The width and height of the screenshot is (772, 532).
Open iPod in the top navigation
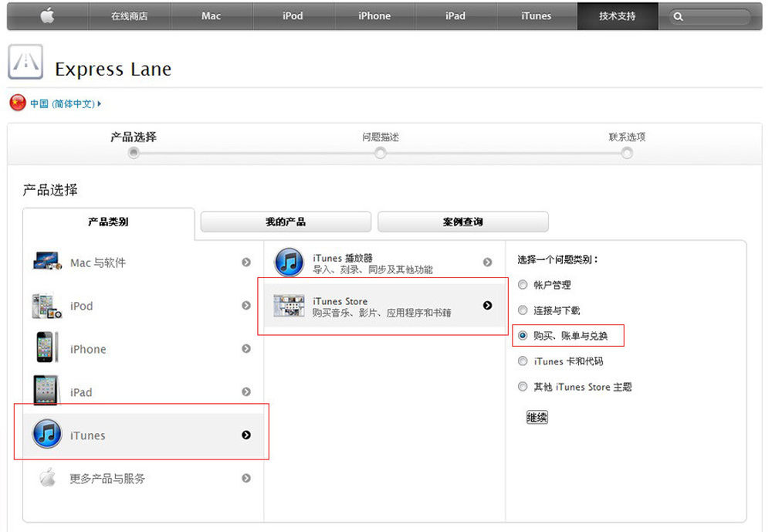293,16
